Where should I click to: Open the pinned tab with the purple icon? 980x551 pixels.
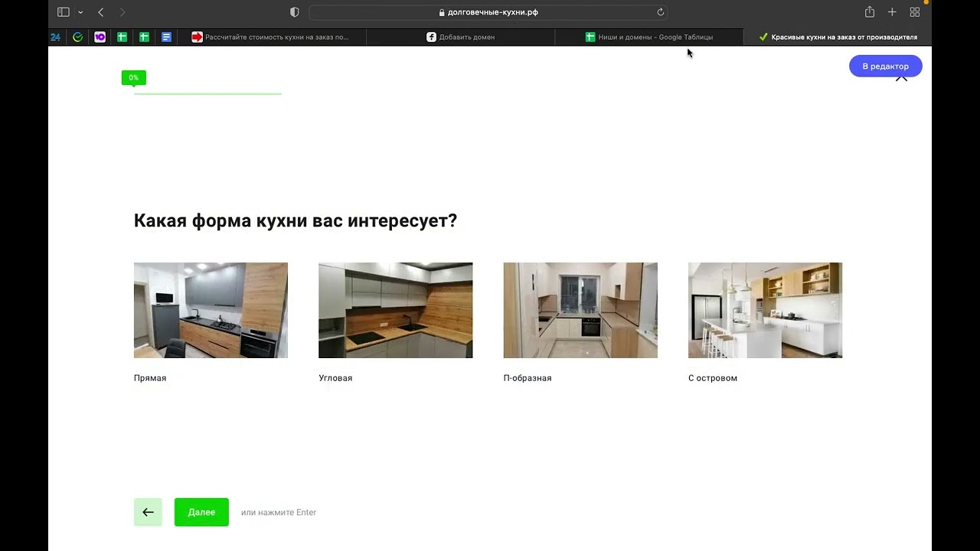pyautogui.click(x=100, y=37)
